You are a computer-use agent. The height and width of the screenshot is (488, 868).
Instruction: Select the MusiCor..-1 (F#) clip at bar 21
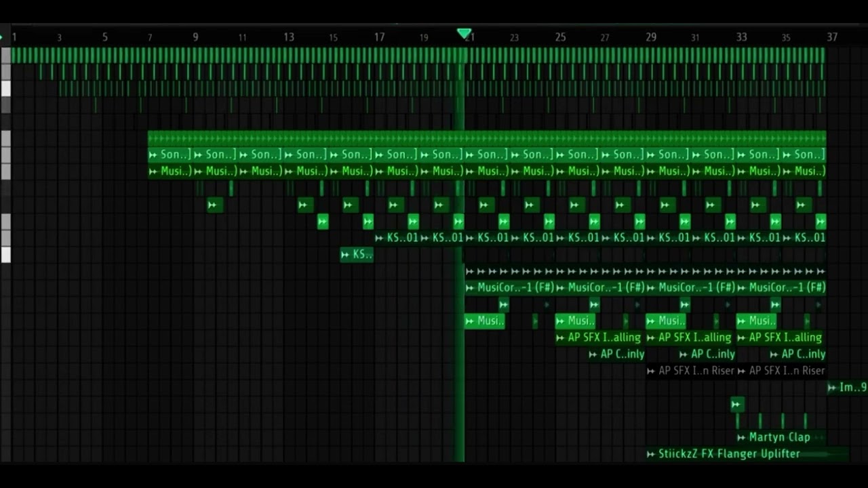509,287
